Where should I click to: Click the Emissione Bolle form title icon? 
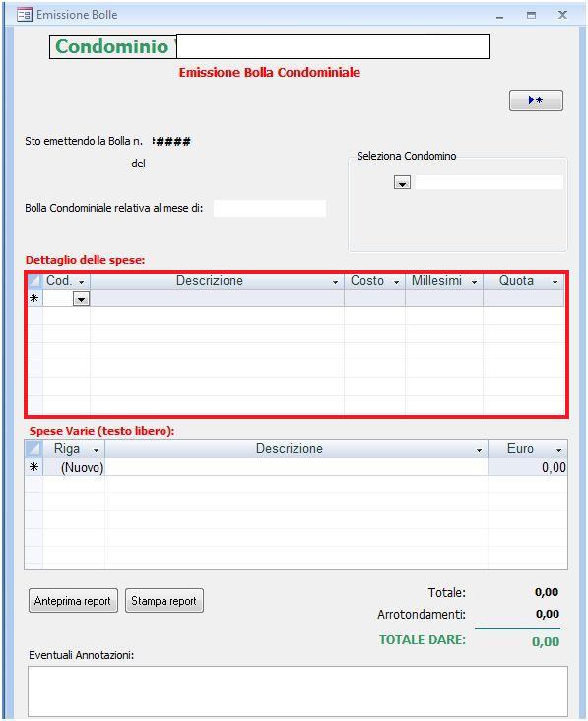(x=24, y=15)
